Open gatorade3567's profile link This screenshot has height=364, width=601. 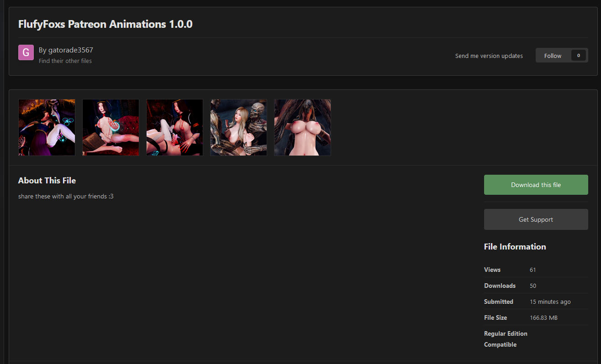[71, 50]
